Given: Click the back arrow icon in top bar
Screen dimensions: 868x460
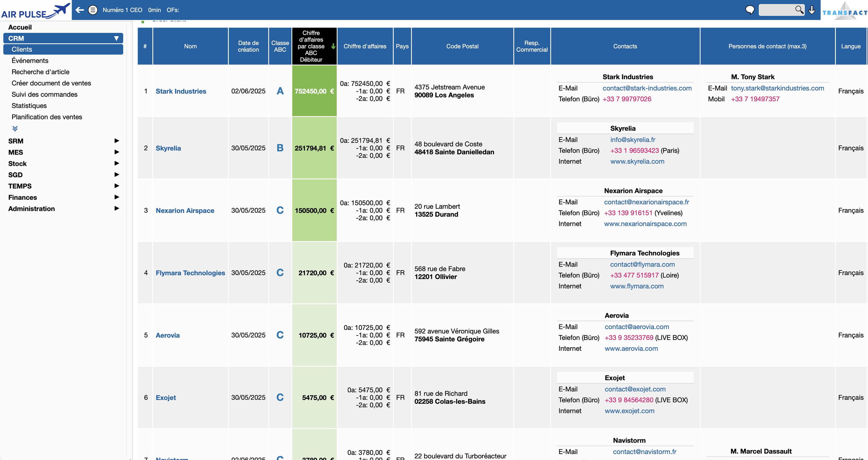Looking at the screenshot, I should tap(80, 10).
